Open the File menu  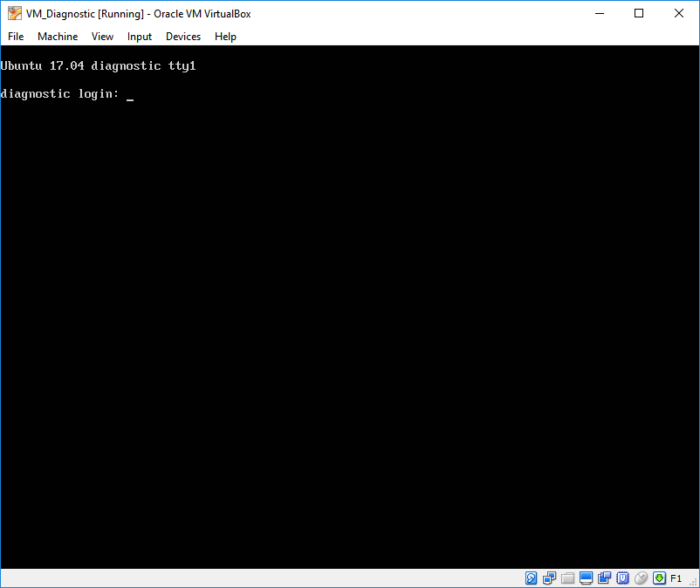point(16,37)
